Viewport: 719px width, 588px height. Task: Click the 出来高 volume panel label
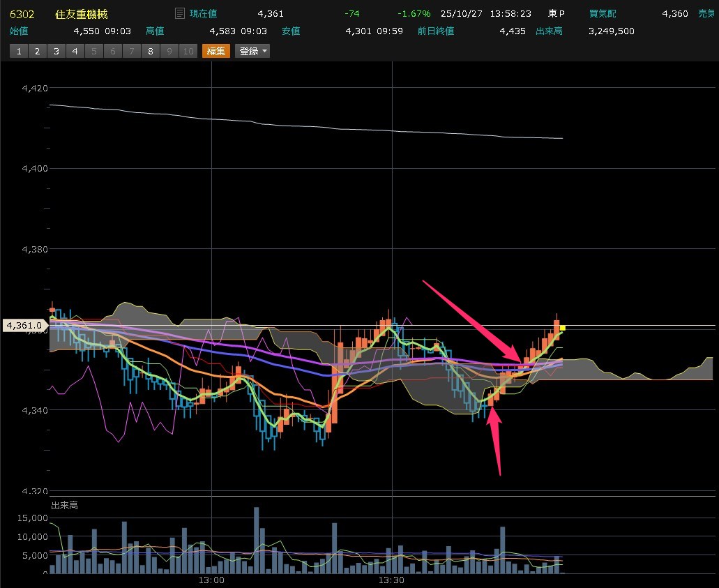[64, 505]
